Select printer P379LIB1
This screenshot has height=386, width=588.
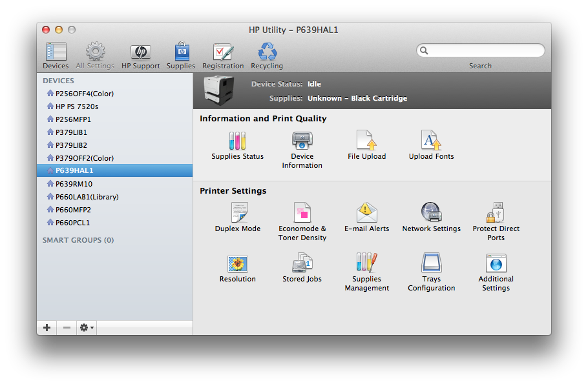tap(115, 132)
